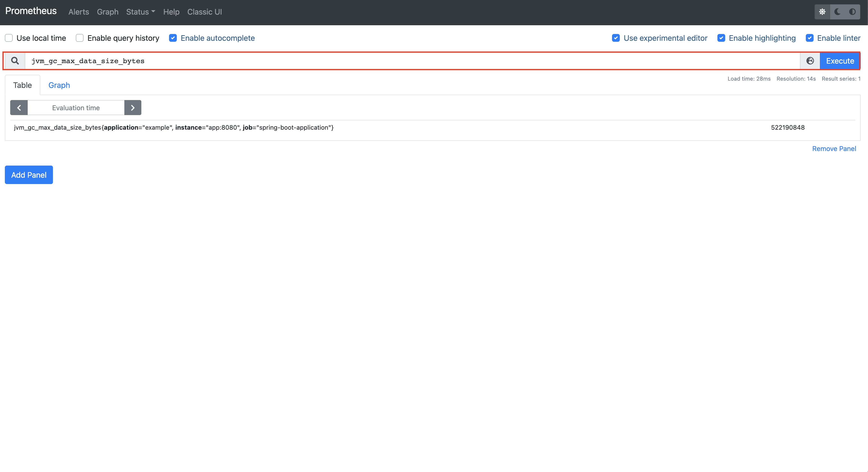Switch to dark theme moon icon

(837, 12)
